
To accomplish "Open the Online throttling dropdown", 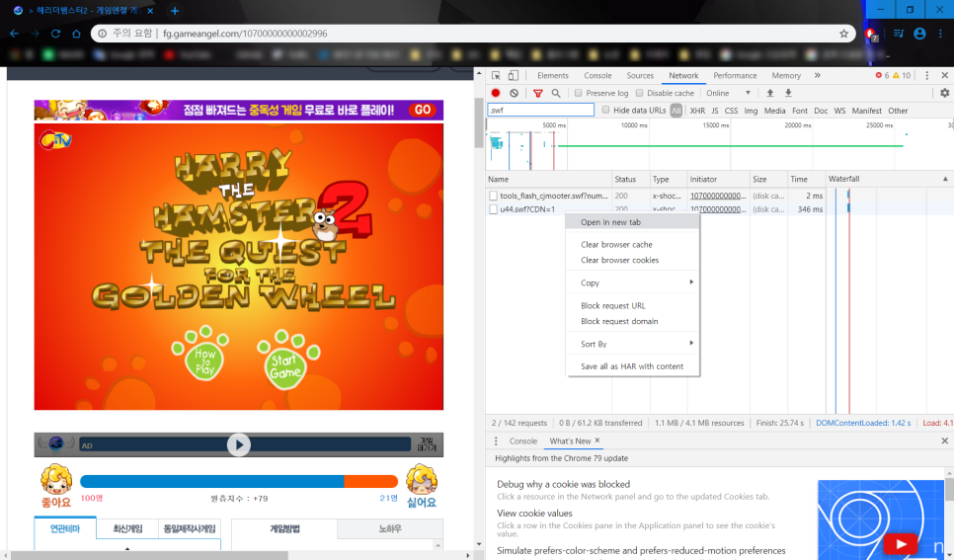I will (x=728, y=93).
